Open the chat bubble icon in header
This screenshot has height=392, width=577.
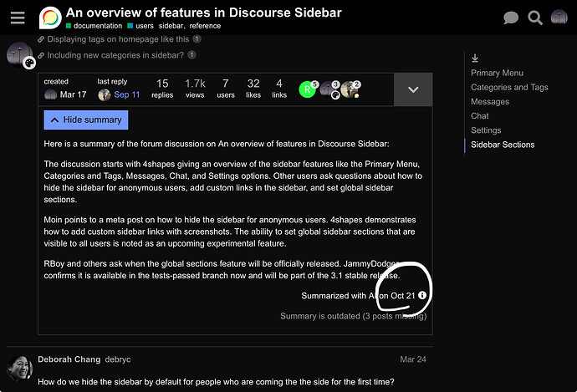(511, 18)
